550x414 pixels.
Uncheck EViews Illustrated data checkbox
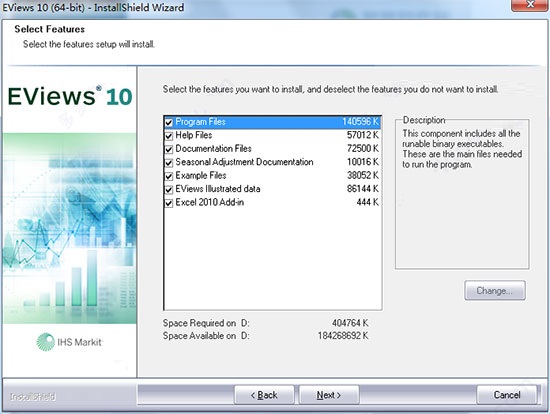(169, 189)
